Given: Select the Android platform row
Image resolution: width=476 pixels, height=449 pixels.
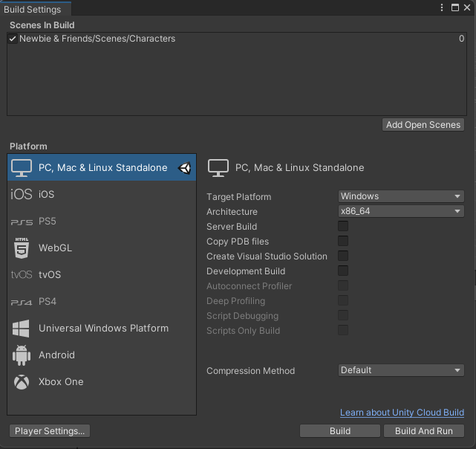Looking at the screenshot, I should (x=102, y=355).
